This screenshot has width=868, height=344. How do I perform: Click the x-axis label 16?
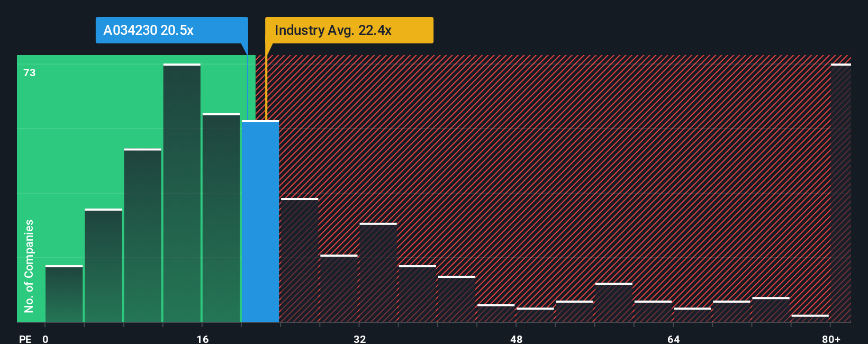coord(203,339)
